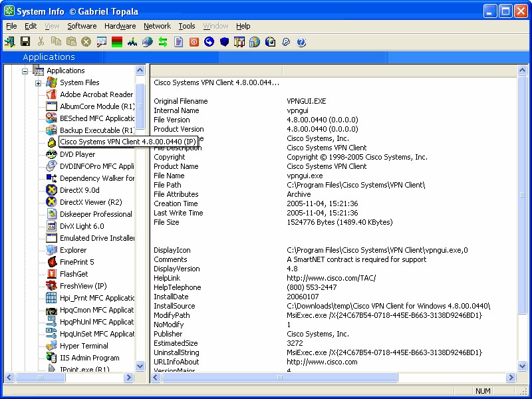Click the DVD Player icon in tree

(51, 154)
